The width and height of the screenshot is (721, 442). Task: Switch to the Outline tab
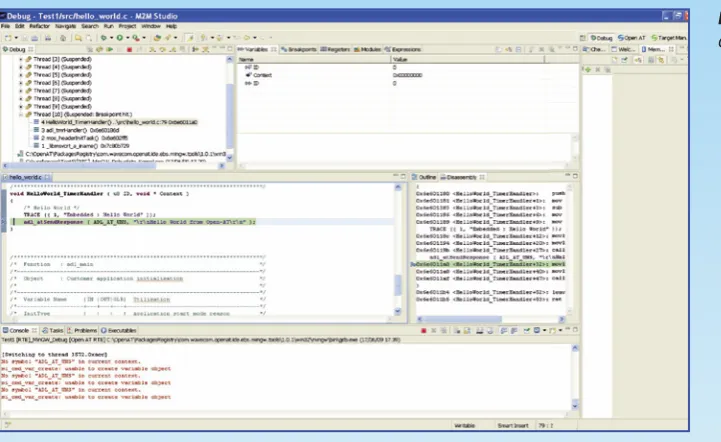(x=423, y=177)
